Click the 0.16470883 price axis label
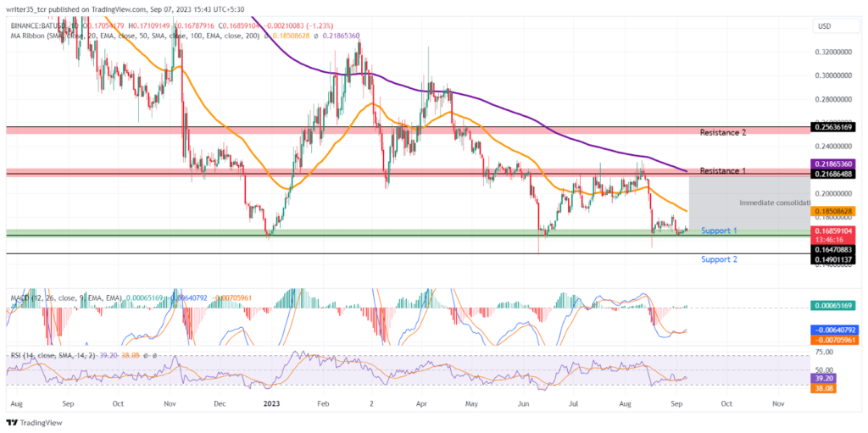This screenshot has width=868, height=433. click(833, 250)
